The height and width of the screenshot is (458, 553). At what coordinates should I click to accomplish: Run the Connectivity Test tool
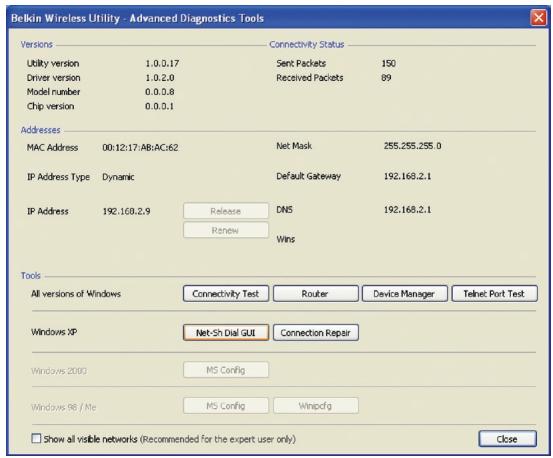[x=226, y=294]
